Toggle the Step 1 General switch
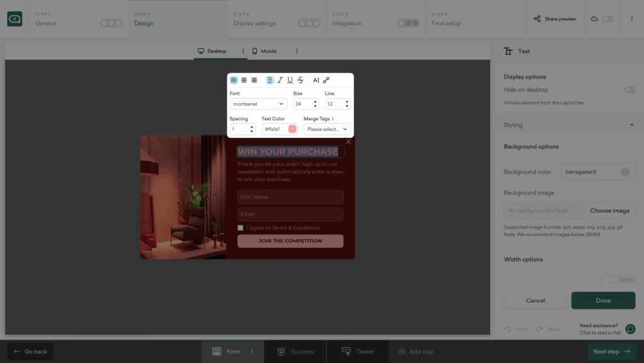This screenshot has height=363, width=644. coord(111,23)
